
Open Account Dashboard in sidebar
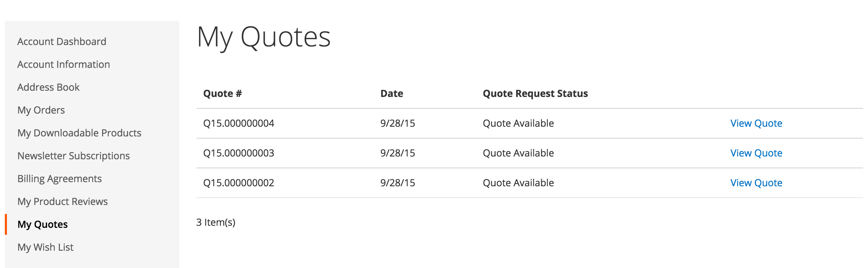[x=62, y=42]
